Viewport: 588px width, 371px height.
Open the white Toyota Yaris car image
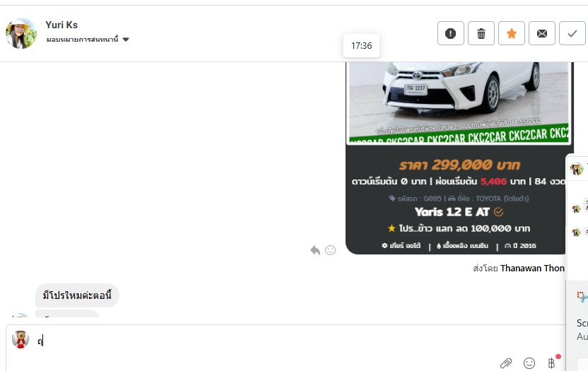pyautogui.click(x=459, y=102)
